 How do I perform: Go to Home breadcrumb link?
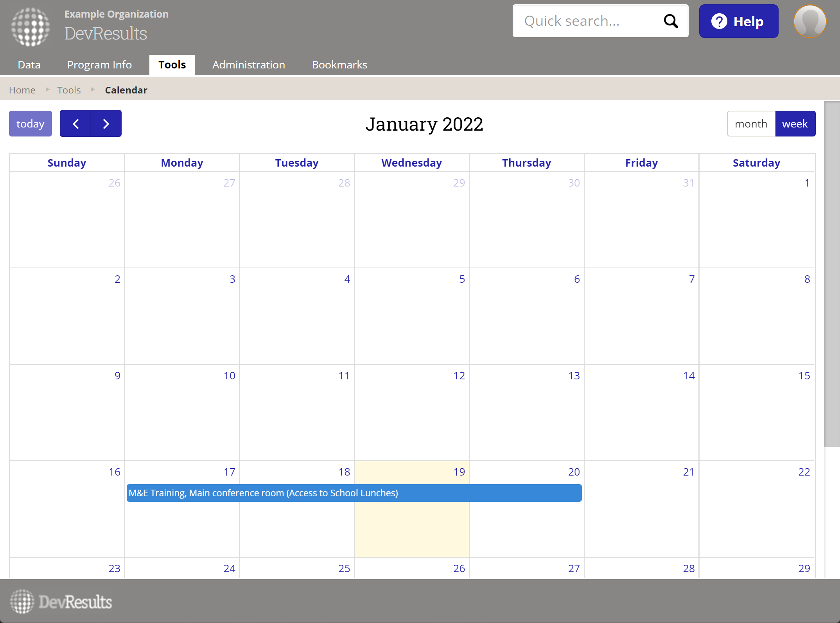(x=22, y=90)
